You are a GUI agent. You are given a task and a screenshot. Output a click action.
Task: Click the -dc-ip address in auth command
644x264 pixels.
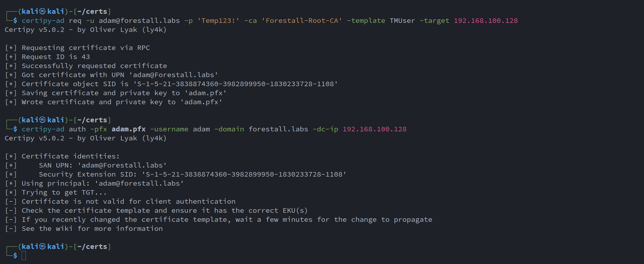374,129
